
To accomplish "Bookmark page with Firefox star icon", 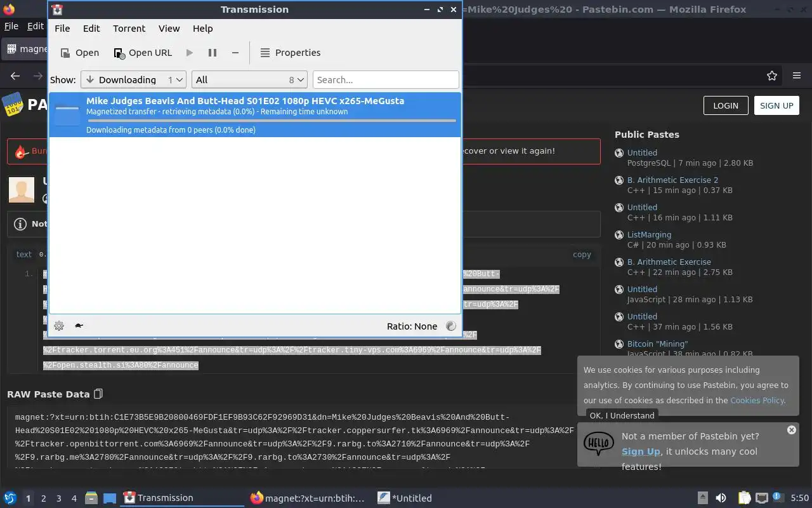I will coord(772,76).
